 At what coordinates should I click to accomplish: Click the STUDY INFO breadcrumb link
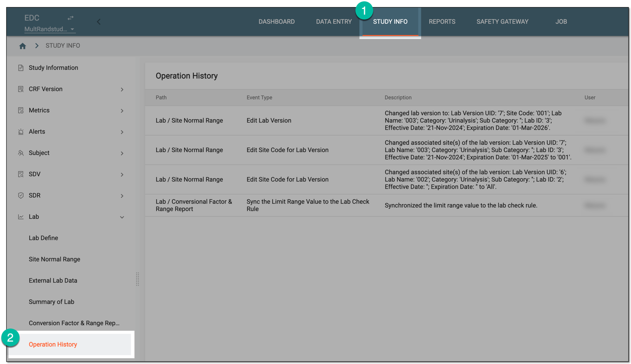point(63,46)
